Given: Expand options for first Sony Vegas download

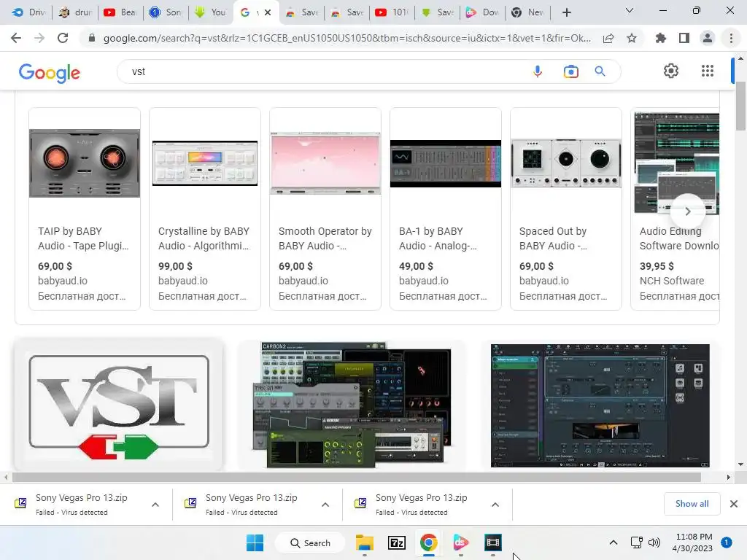Looking at the screenshot, I should click(x=155, y=505).
